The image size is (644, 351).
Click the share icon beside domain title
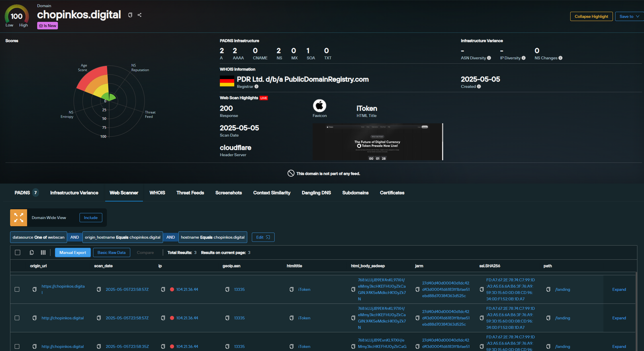pyautogui.click(x=140, y=15)
